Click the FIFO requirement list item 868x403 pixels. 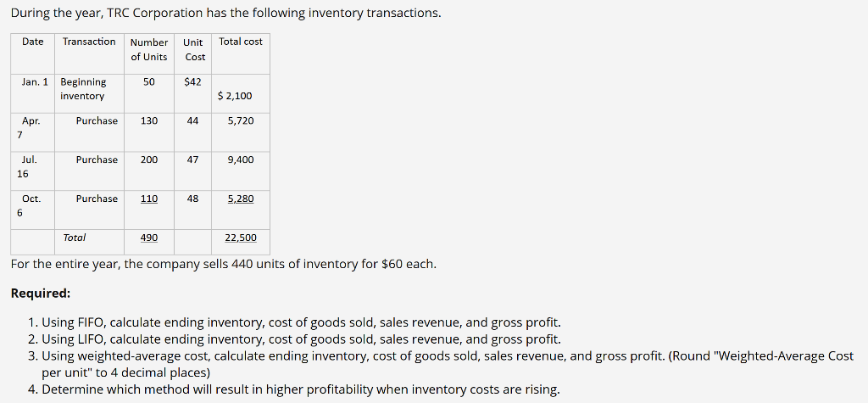(x=294, y=322)
